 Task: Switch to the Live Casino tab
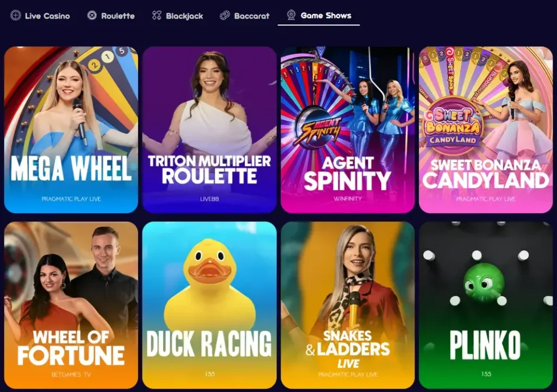click(40, 16)
